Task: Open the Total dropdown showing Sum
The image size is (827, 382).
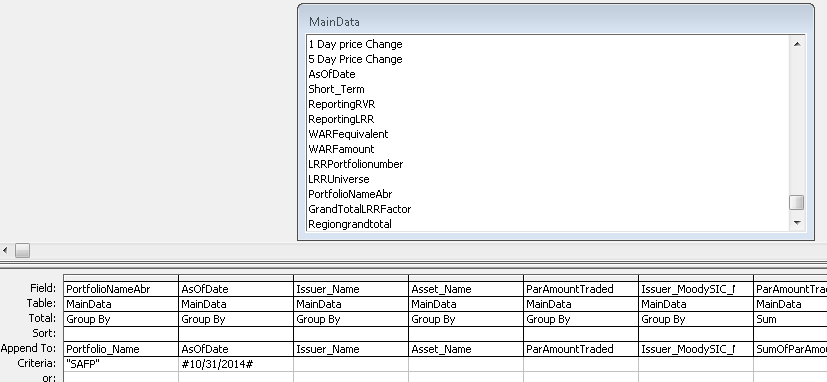Action: [790, 319]
